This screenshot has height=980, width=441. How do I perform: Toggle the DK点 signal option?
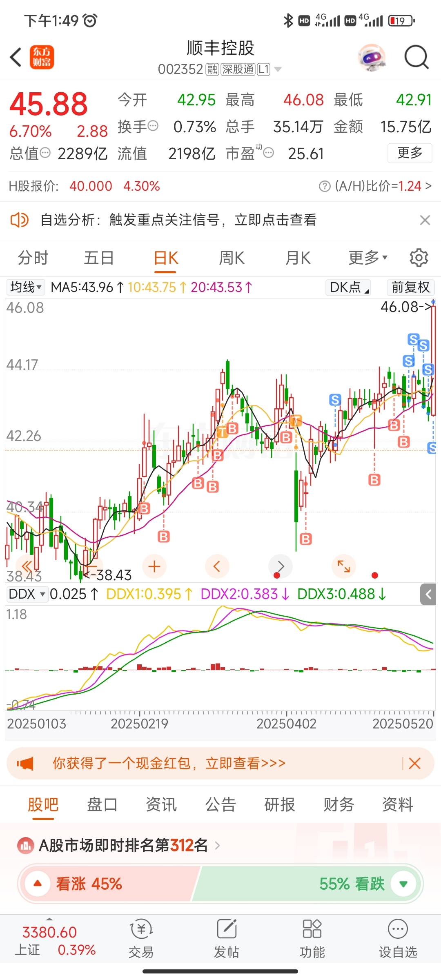click(348, 287)
